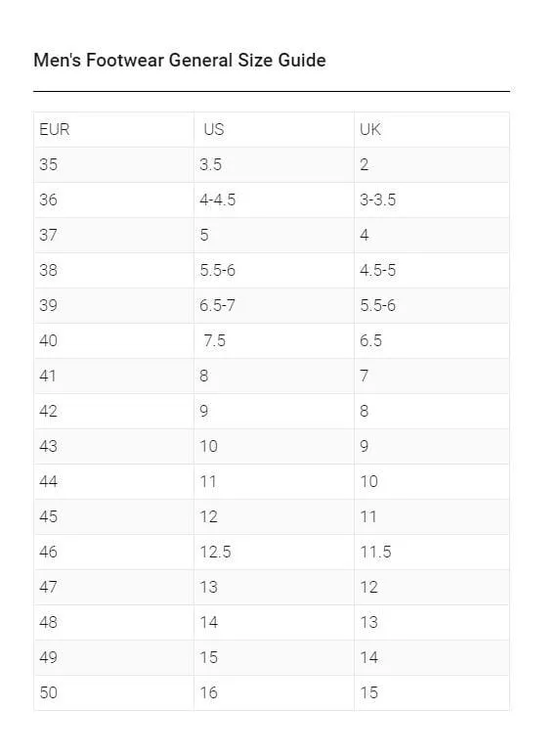Select US size 16 cell
The width and height of the screenshot is (560, 755).
(274, 692)
